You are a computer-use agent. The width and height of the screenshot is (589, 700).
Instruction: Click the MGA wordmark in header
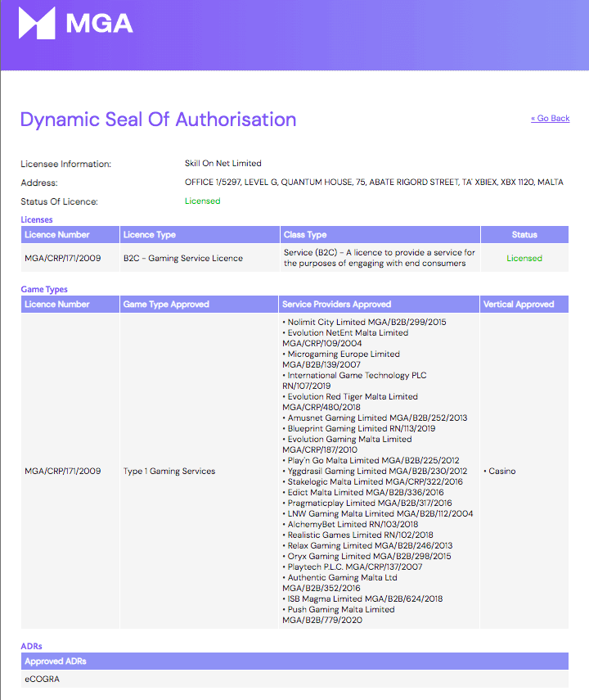pyautogui.click(x=100, y=23)
